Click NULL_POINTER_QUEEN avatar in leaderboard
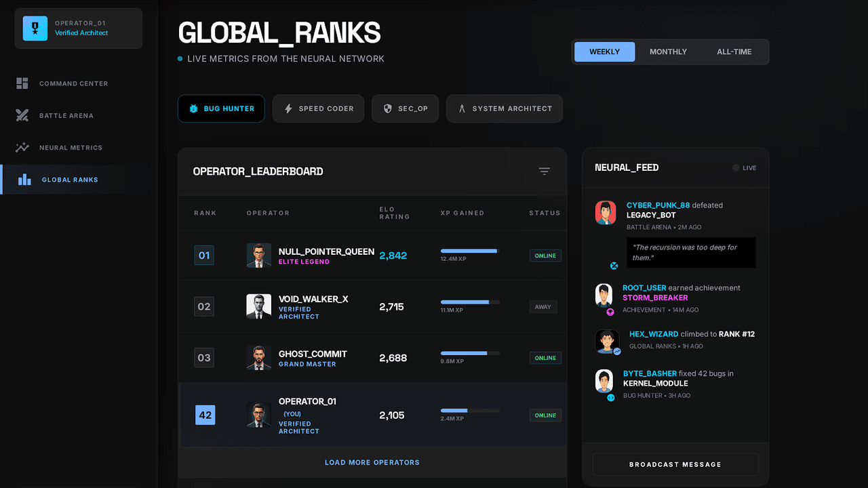868x488 pixels. 259,256
